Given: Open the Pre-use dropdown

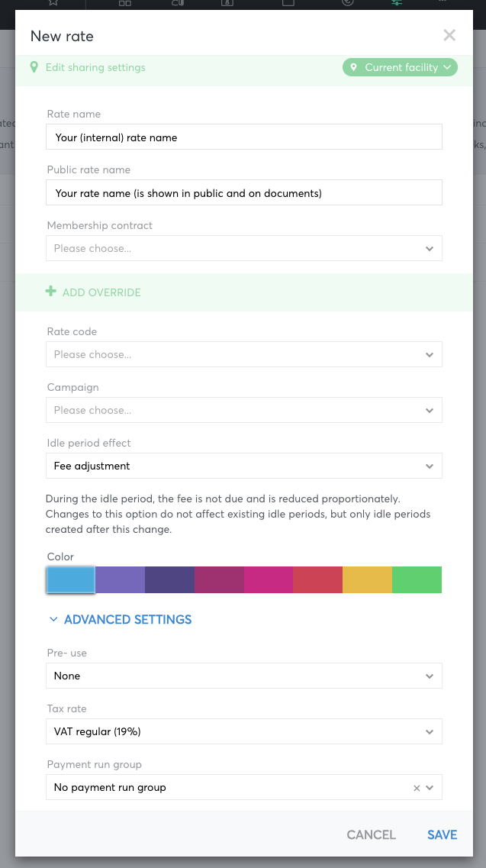Looking at the screenshot, I should [x=244, y=676].
